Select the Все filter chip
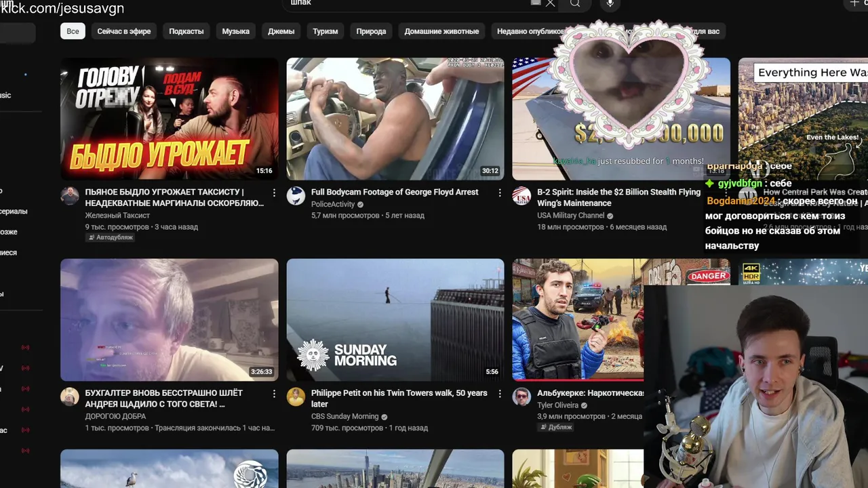The height and width of the screenshot is (488, 868). (73, 31)
